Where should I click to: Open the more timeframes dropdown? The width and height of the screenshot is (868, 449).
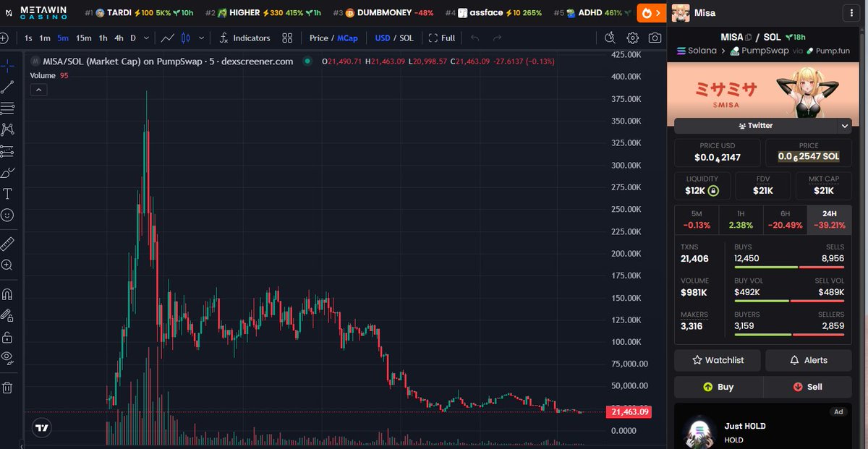point(147,38)
